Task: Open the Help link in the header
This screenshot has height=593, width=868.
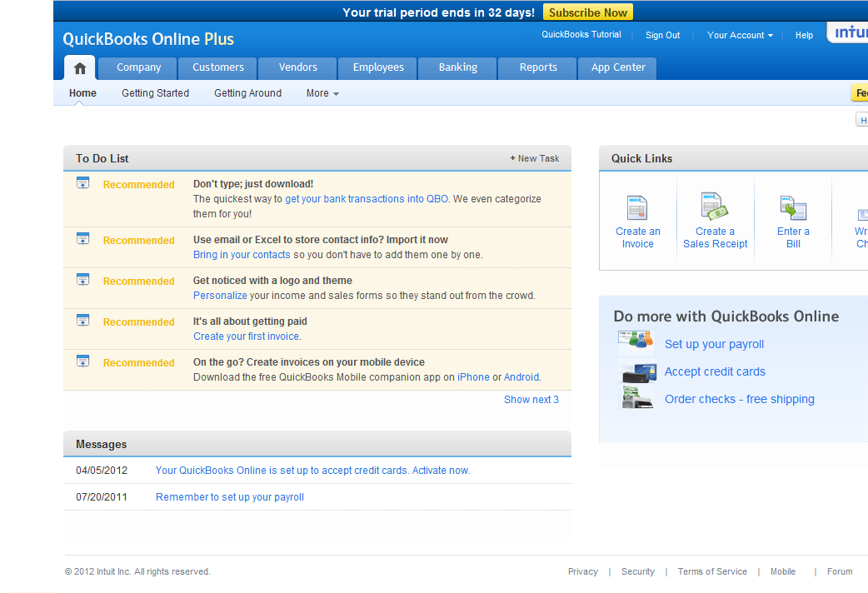Action: click(x=805, y=35)
